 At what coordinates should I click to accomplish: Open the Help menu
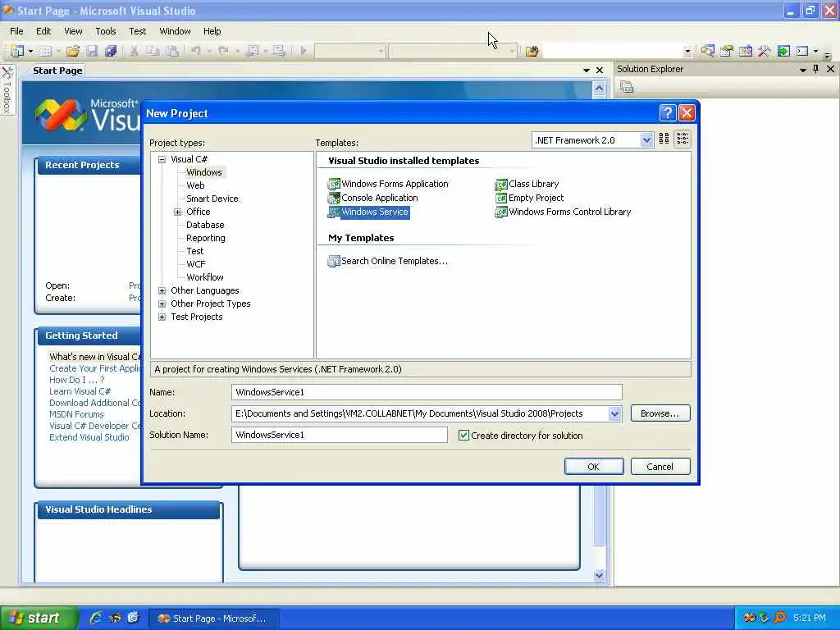[x=212, y=31]
